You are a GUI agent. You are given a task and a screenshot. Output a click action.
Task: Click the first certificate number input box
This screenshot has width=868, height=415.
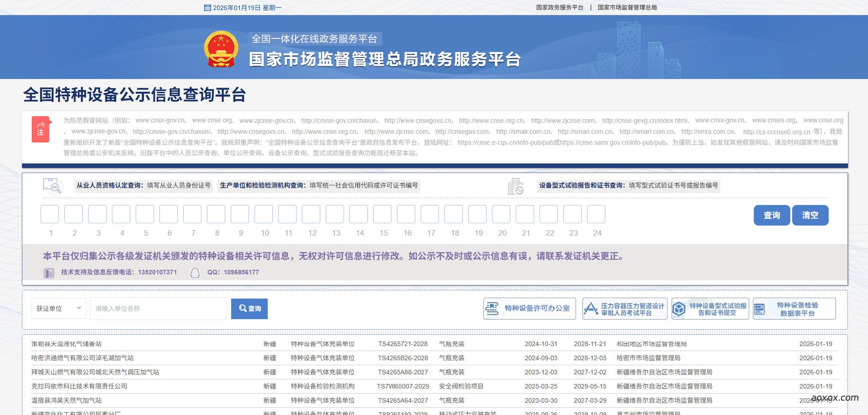(x=51, y=214)
